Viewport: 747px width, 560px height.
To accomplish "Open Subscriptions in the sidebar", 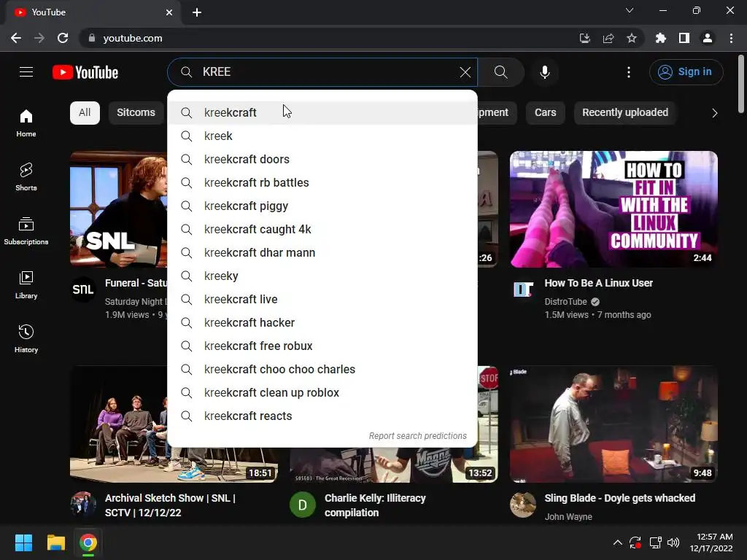I will click(x=26, y=231).
